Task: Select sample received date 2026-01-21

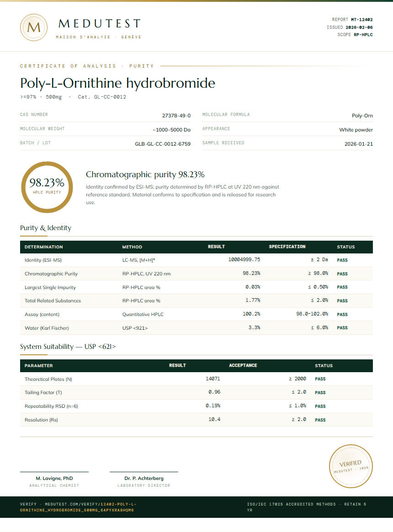Action: 359,144
